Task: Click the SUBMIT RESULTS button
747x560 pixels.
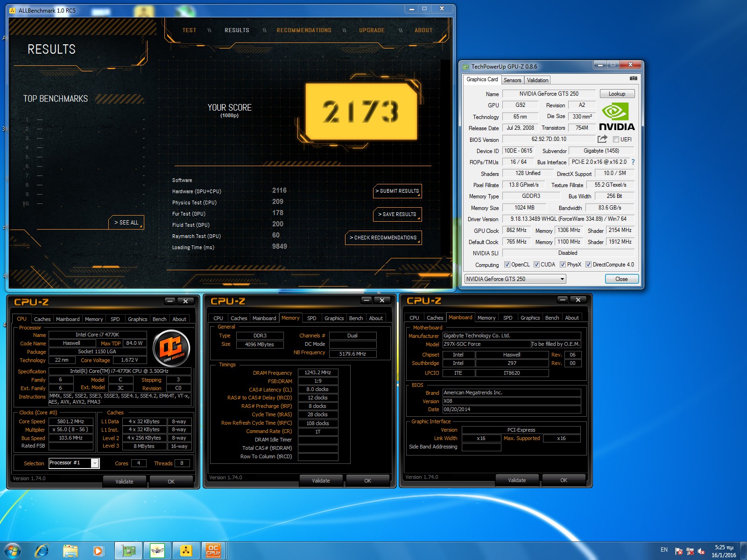Action: click(x=397, y=191)
